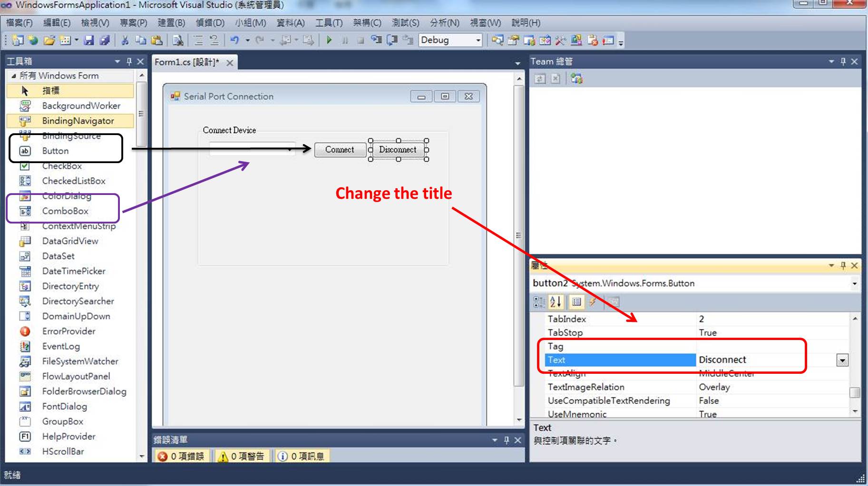The height and width of the screenshot is (486, 868).
Task: Sort properties alphabetically A-Z icon
Action: click(556, 301)
